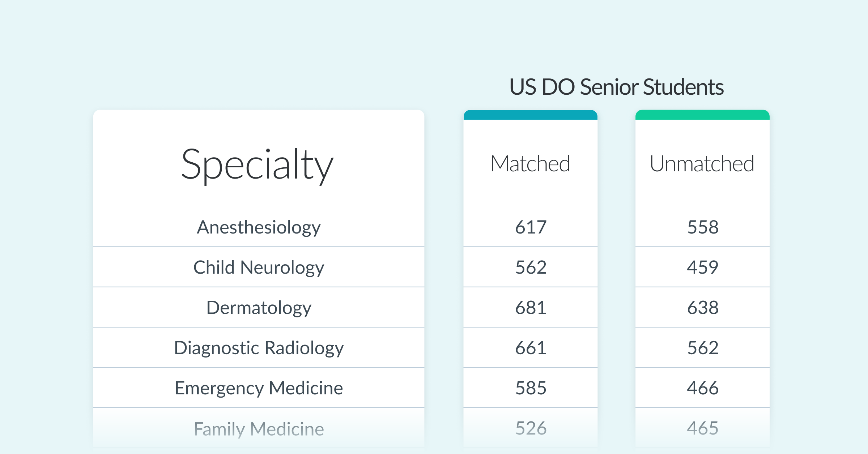The image size is (868, 454).
Task: Click Diagnostic Radiology matched value 661
Action: [531, 348]
